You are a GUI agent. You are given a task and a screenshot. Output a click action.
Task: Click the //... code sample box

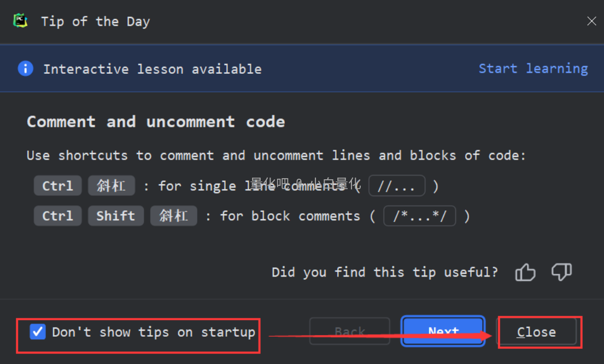(397, 186)
